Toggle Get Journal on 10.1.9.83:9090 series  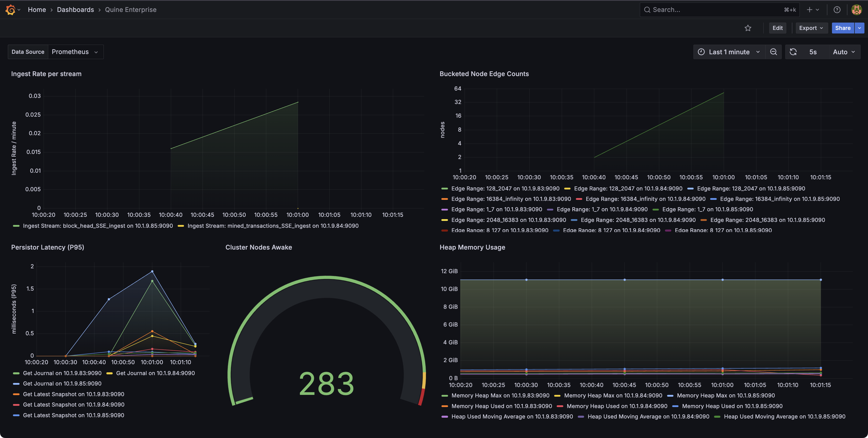(x=62, y=373)
